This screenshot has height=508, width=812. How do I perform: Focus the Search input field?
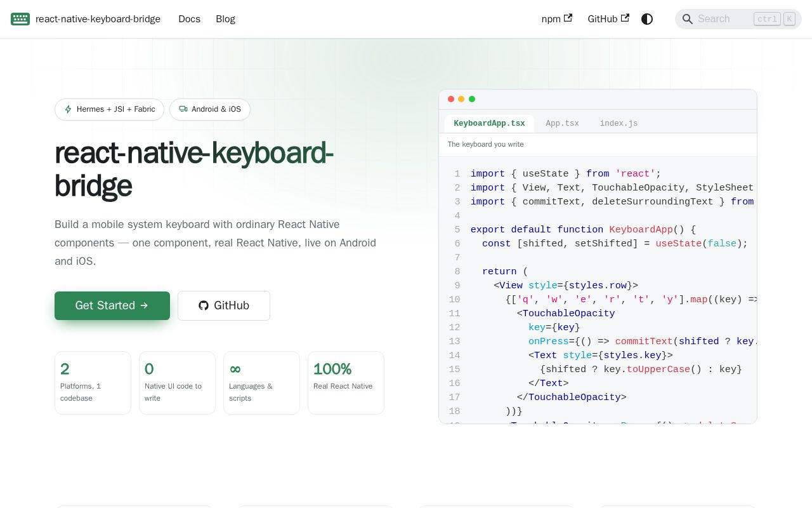click(x=738, y=19)
